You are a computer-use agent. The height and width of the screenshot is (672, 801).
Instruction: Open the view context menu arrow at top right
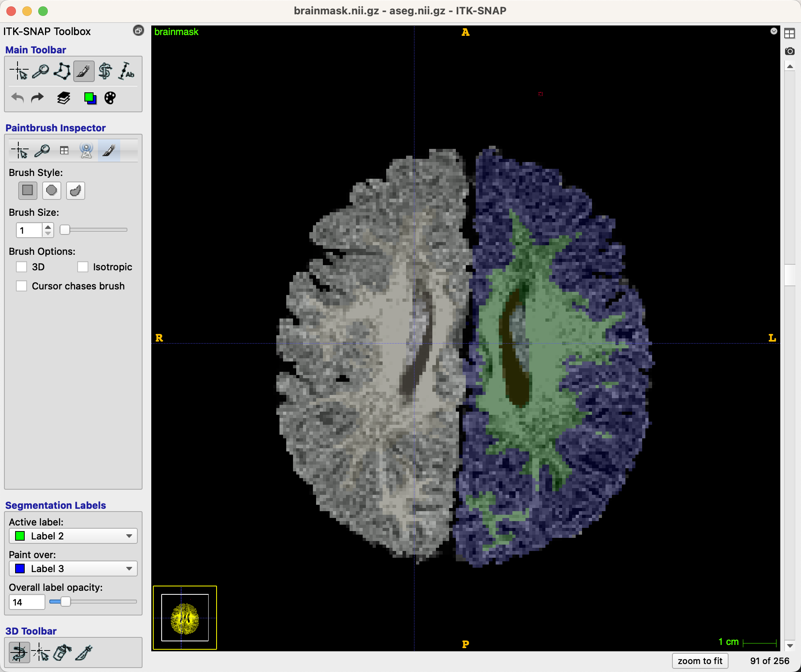point(774,31)
